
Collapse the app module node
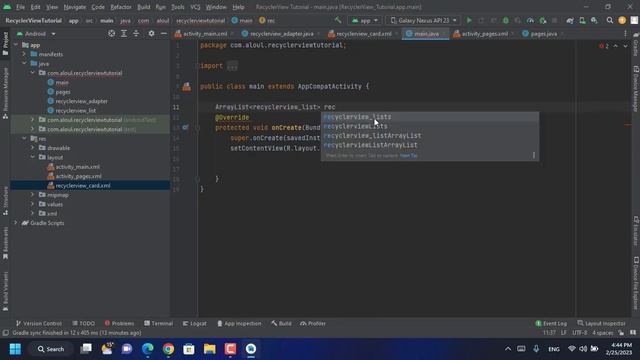pyautogui.click(x=16, y=45)
